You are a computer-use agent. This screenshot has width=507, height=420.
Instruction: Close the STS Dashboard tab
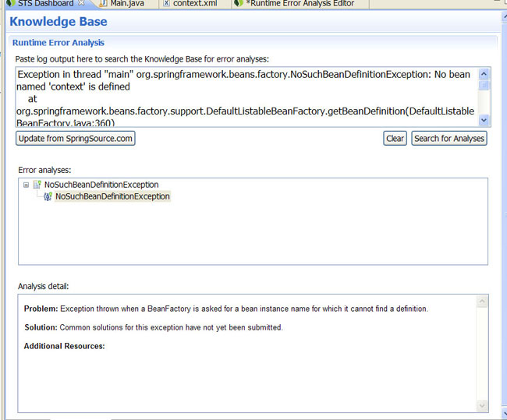coord(82,4)
